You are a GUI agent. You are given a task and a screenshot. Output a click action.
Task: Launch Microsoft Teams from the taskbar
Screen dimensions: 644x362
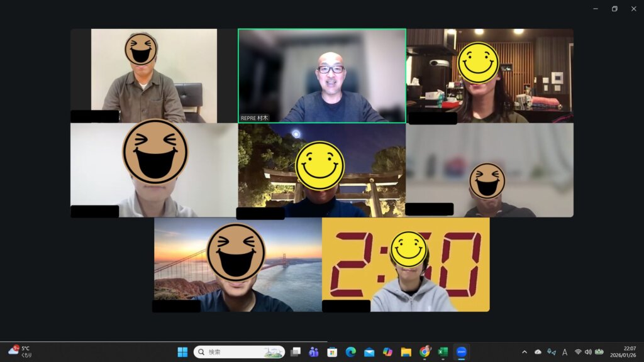click(x=314, y=352)
